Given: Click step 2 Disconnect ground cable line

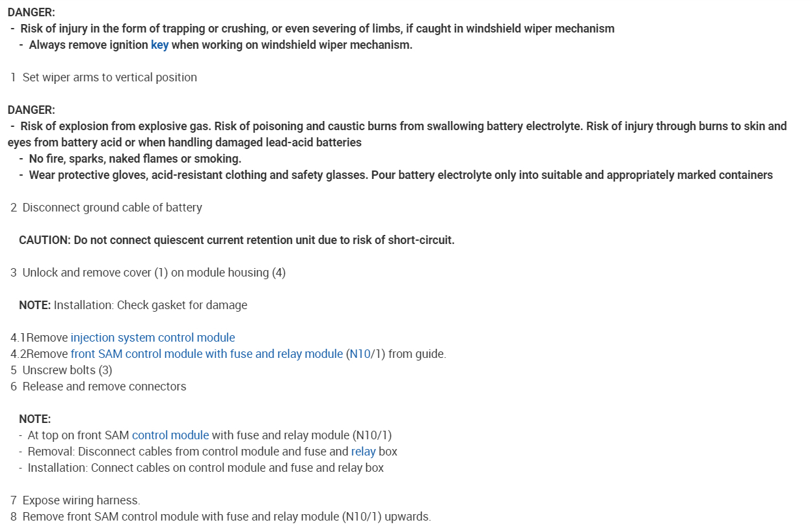Looking at the screenshot, I should (x=112, y=208).
